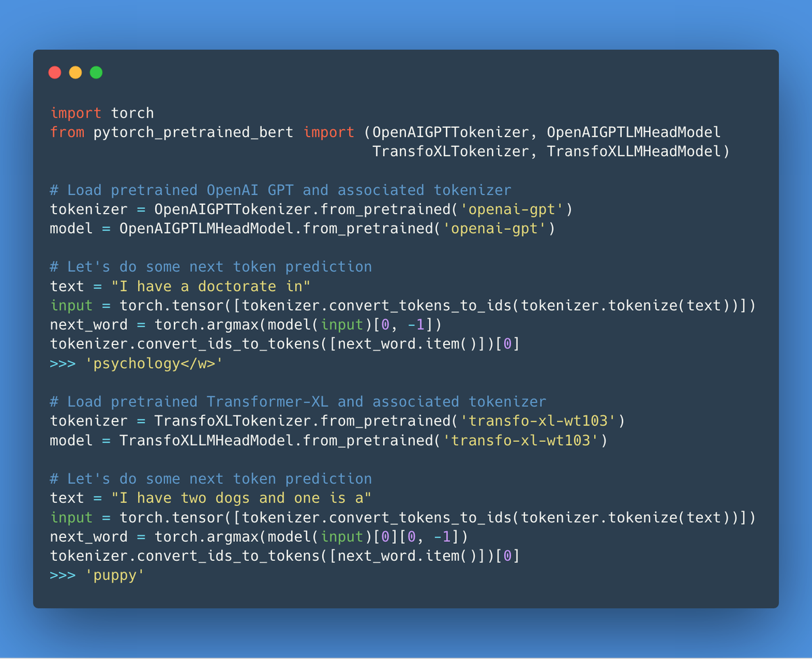Click the line 'next_word = torch.argmax(model(input)[0, -1])'
This screenshot has width=812, height=659.
(246, 325)
